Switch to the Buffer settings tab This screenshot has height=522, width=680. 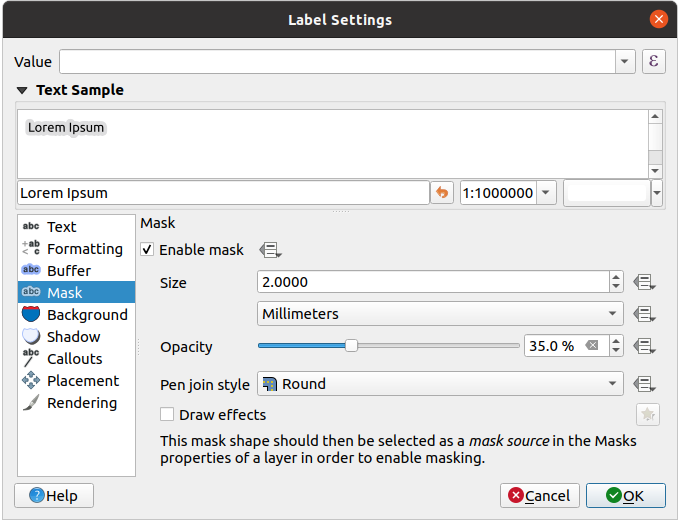click(x=68, y=271)
